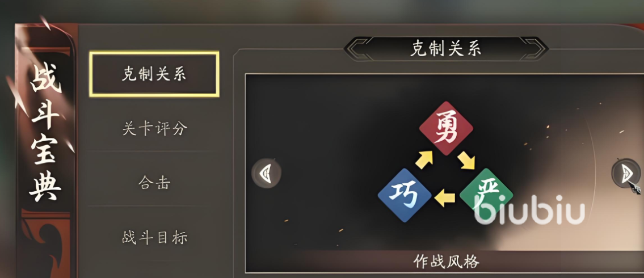Image resolution: width=644 pixels, height=278 pixels.
Task: Click the right bracket ornament of the header
Action: pyautogui.click(x=534, y=48)
